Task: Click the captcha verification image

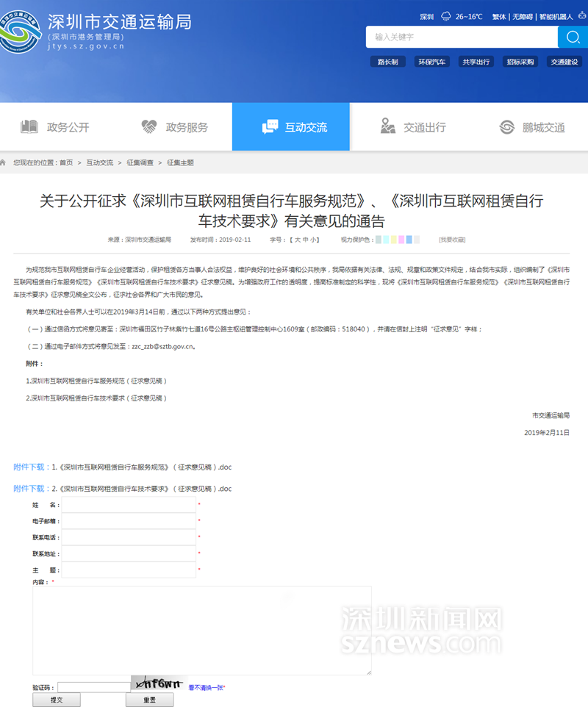Action: click(158, 683)
